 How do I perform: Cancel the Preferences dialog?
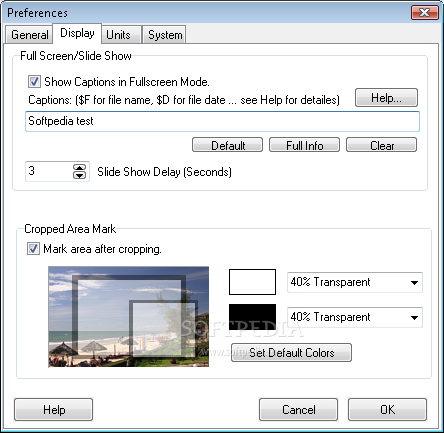298,409
